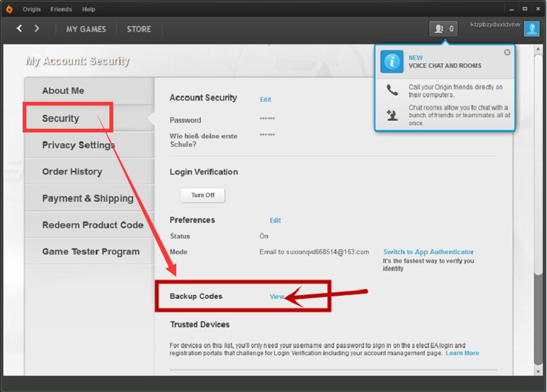Image resolution: width=547 pixels, height=392 pixels.
Task: Click the scrollbar down arrow
Action: click(x=538, y=371)
